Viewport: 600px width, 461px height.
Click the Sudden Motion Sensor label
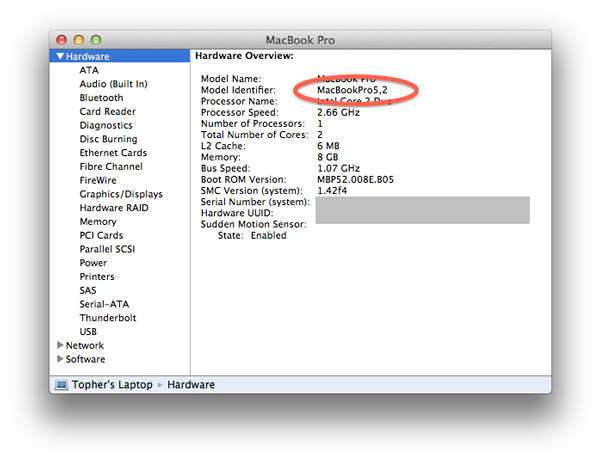click(254, 224)
